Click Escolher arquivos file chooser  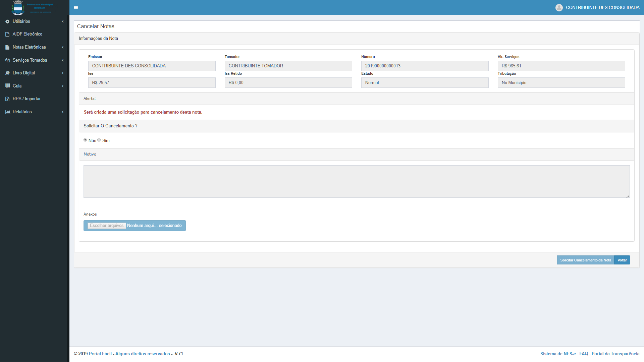click(107, 226)
